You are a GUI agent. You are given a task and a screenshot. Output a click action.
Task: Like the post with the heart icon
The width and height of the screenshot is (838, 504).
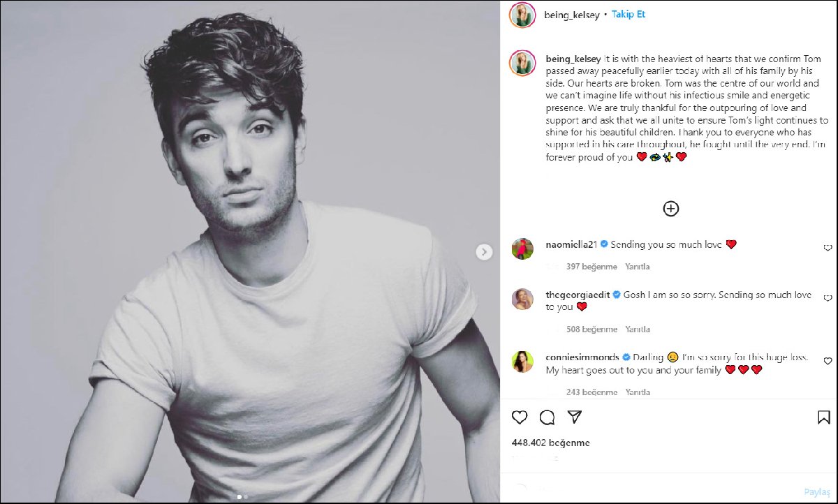(x=520, y=417)
